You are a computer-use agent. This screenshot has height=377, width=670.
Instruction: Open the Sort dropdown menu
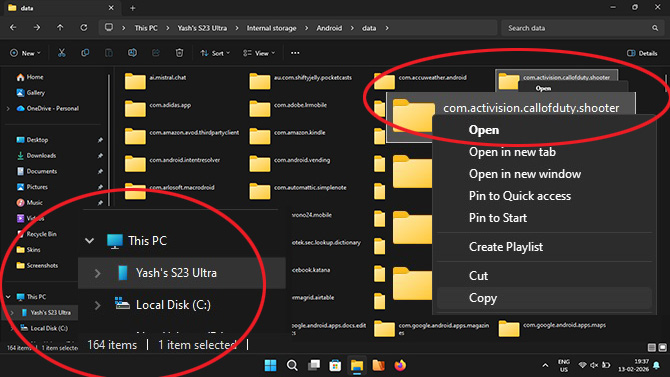click(x=215, y=53)
